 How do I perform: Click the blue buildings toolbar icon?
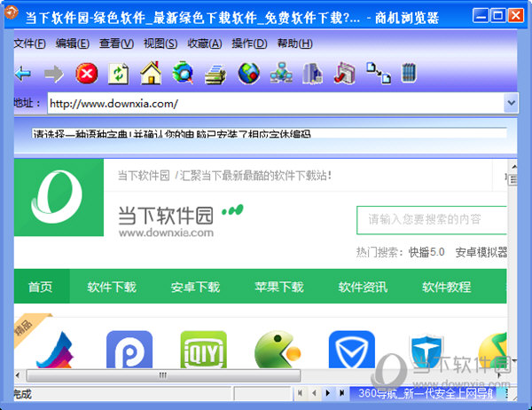(312, 74)
